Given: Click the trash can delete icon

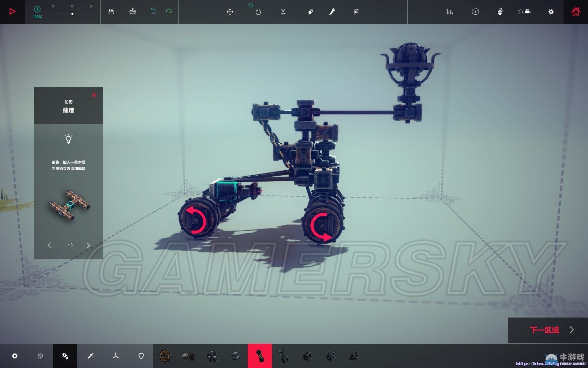Looking at the screenshot, I should (356, 12).
